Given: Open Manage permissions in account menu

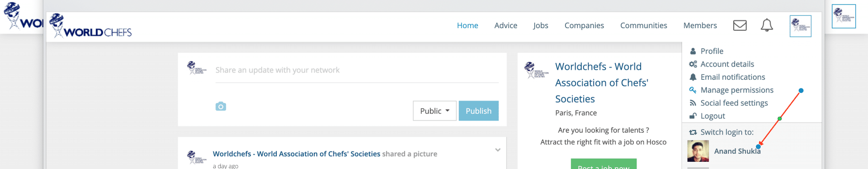Looking at the screenshot, I should click(731, 90).
